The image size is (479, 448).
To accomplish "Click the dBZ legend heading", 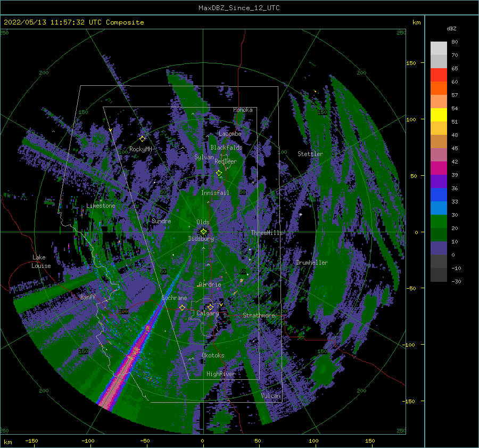I will coord(451,29).
